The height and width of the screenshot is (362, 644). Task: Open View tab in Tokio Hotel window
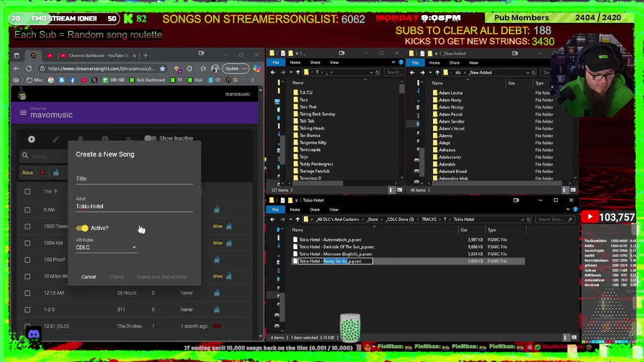click(x=334, y=210)
